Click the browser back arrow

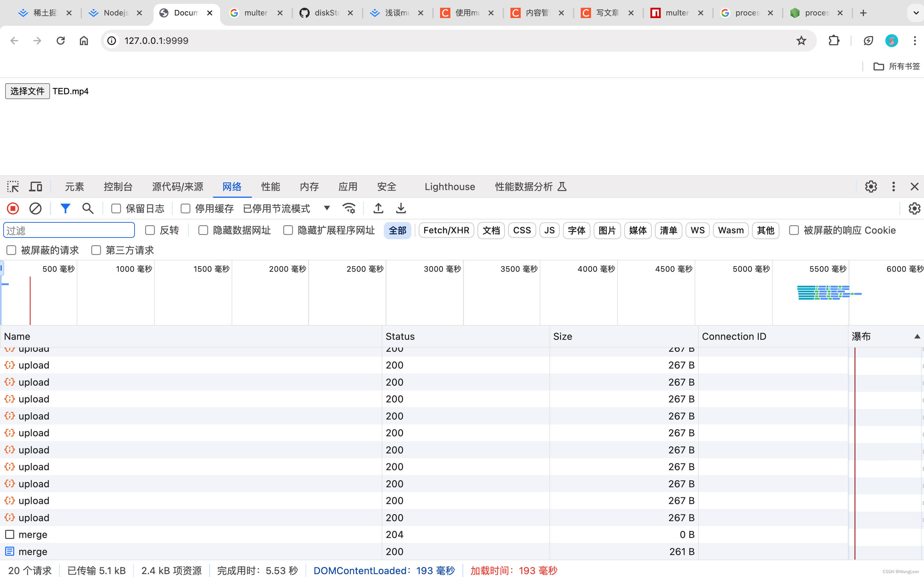click(x=14, y=41)
